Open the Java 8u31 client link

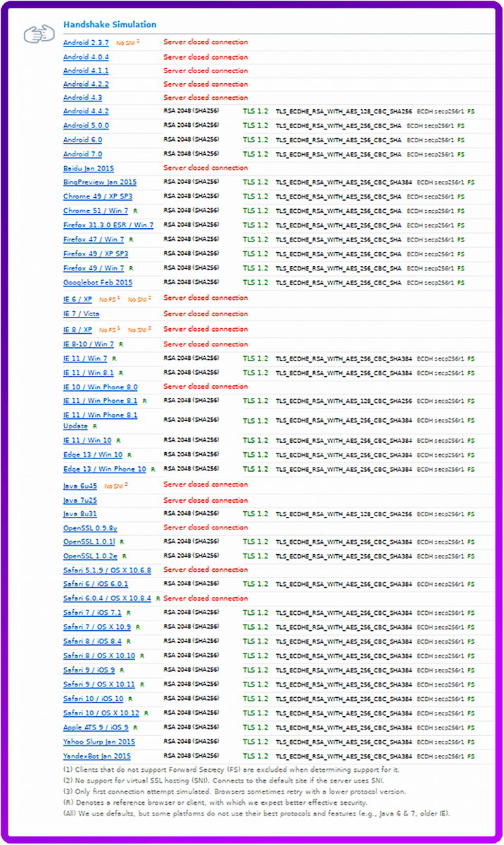click(80, 515)
